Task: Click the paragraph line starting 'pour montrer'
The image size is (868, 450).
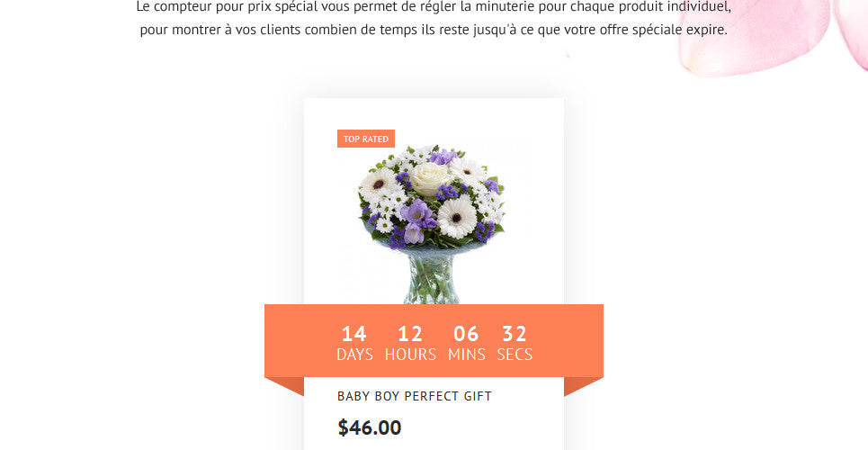Action: (x=434, y=30)
